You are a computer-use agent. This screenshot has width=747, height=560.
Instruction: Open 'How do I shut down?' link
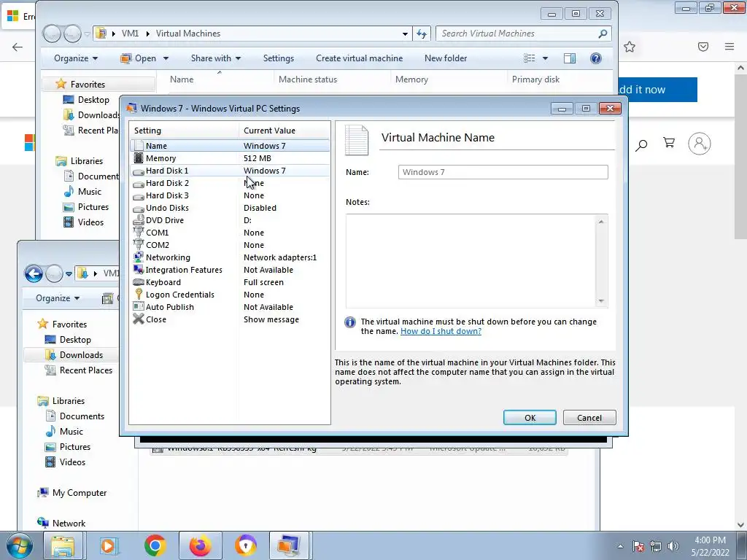point(441,331)
